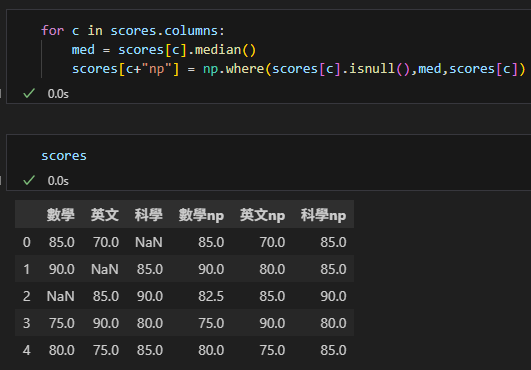Viewport: 531px width, 370px height.
Task: Click the 70.0 value in 英文 row 0
Action: click(x=106, y=242)
